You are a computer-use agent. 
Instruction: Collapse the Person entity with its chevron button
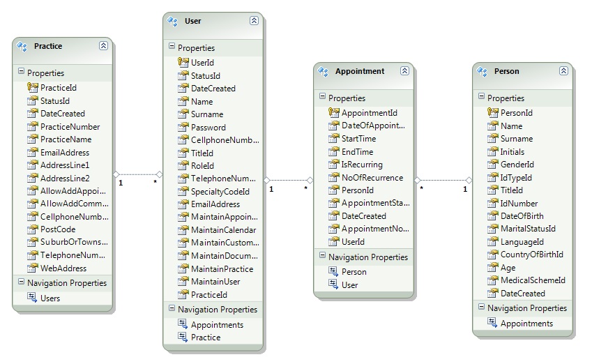[563, 70]
